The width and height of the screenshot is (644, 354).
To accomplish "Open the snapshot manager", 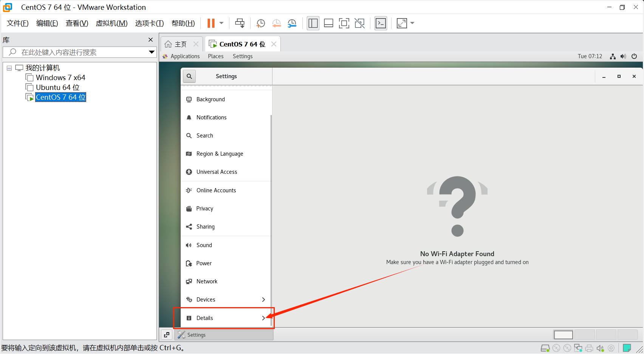I will (292, 23).
